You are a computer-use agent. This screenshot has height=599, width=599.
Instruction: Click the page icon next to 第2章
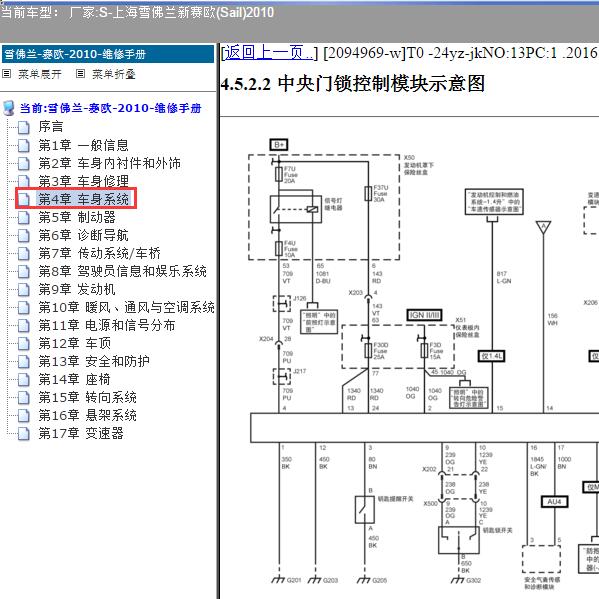click(24, 164)
